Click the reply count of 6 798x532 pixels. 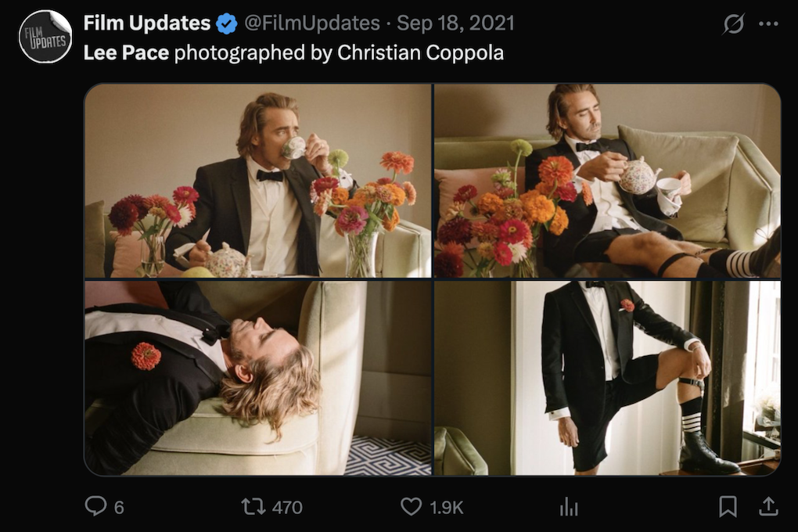pos(119,507)
